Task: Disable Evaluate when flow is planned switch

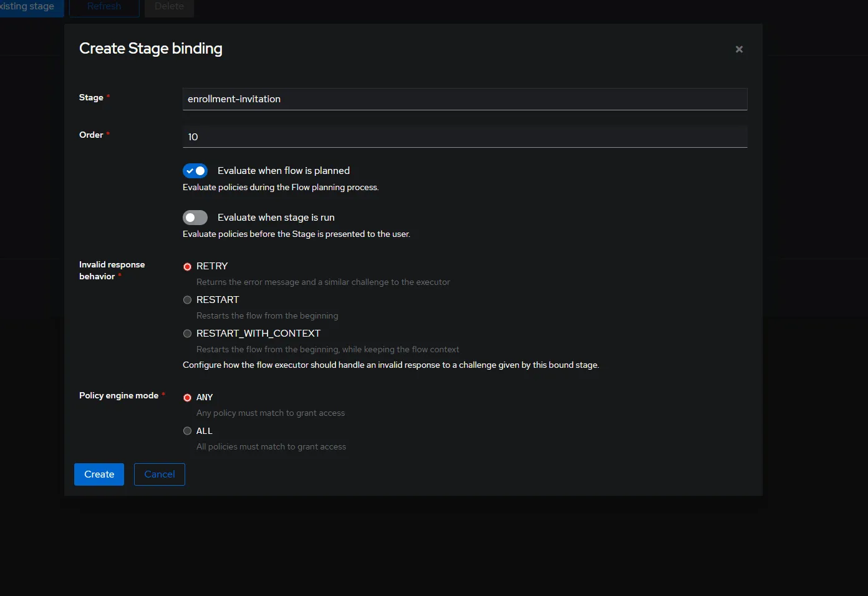Action: 195,171
